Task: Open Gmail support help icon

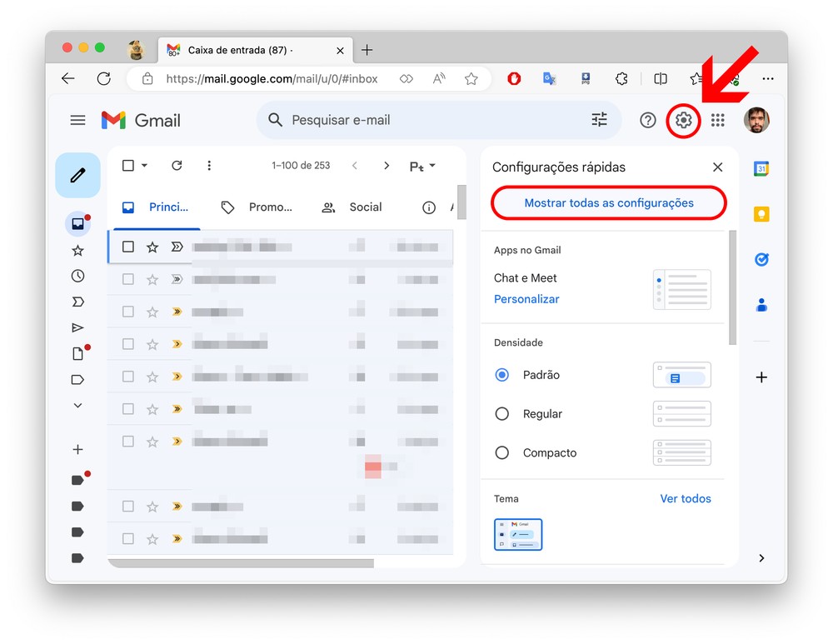Action: click(647, 120)
